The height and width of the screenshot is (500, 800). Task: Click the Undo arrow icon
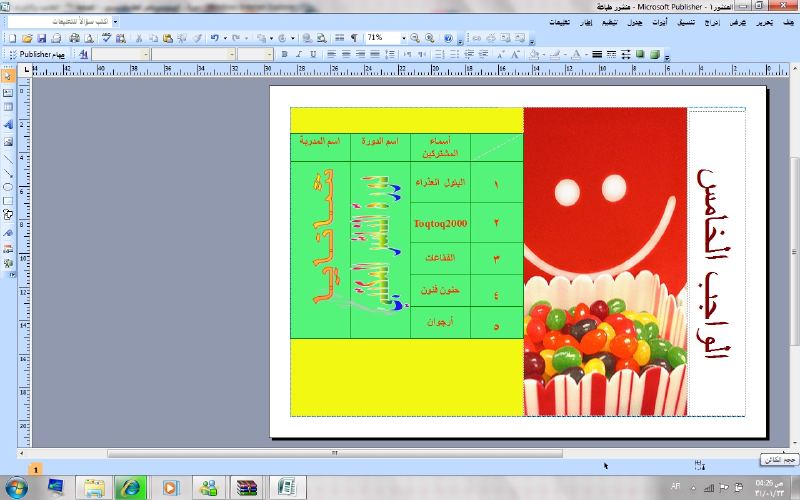point(214,38)
